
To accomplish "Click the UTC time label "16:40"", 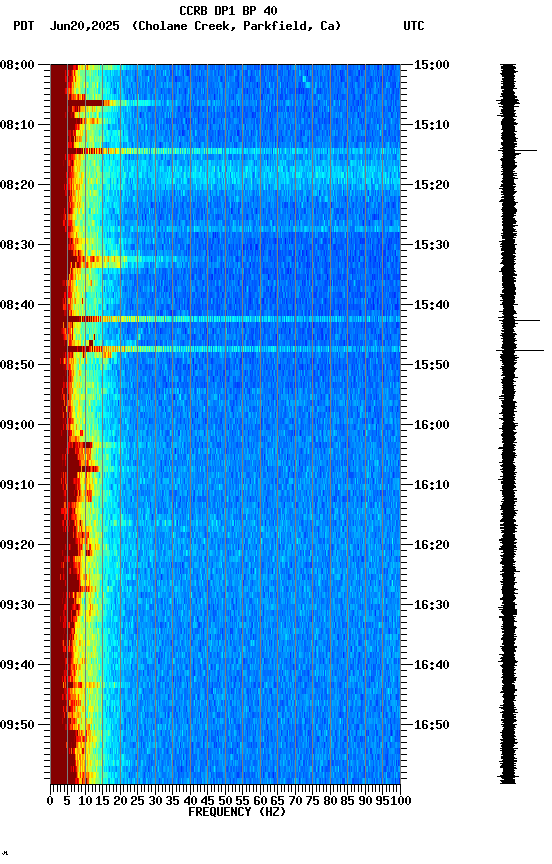I will 432,666.
